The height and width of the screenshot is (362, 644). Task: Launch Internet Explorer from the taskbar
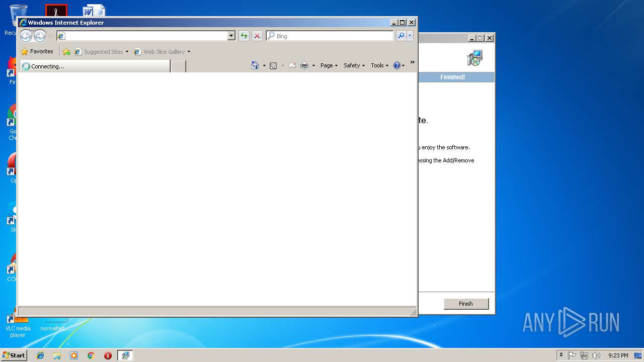[40, 355]
